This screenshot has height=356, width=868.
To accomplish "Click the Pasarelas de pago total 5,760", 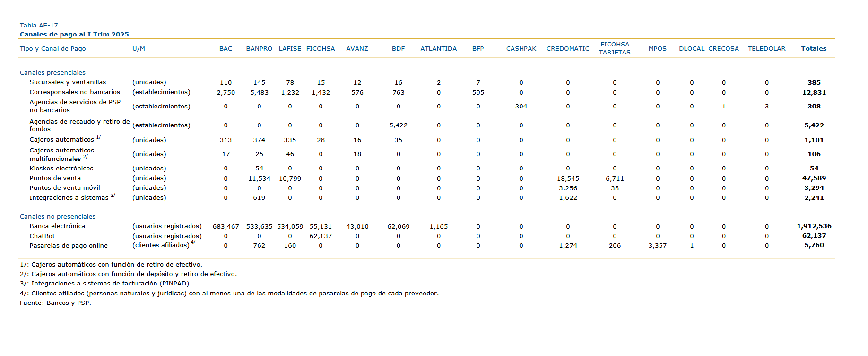I will click(x=814, y=245).
